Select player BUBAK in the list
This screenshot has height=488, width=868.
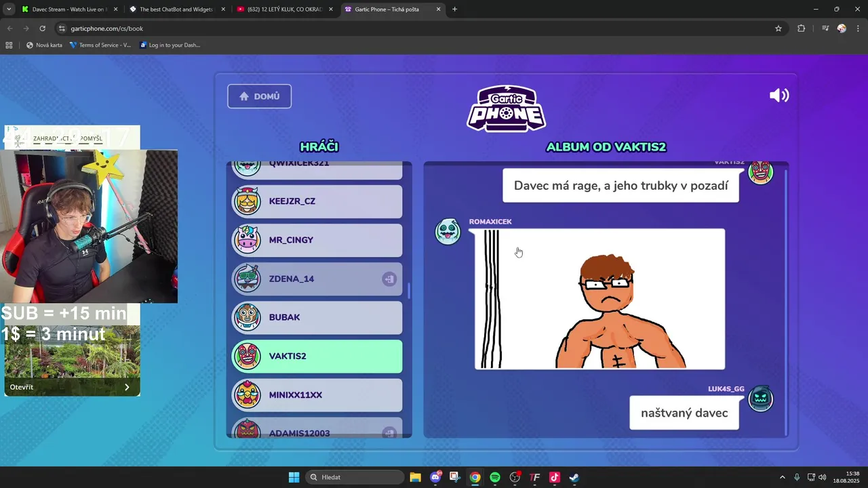317,317
